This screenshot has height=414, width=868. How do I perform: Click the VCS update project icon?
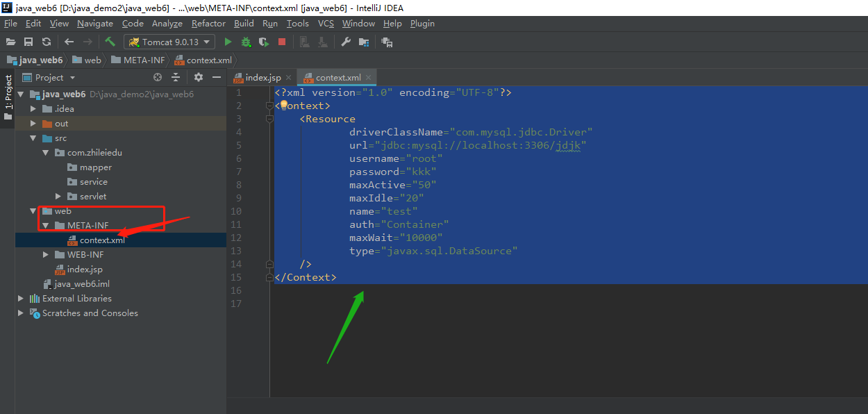click(304, 42)
